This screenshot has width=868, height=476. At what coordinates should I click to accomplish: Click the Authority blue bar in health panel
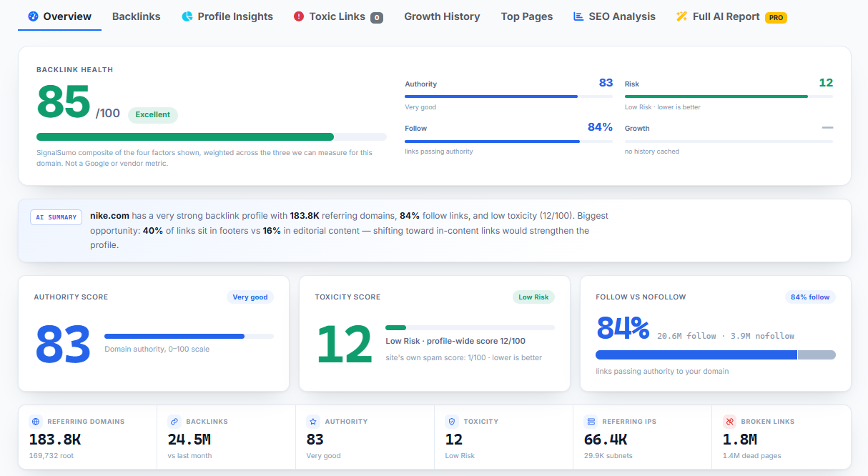tap(508, 96)
